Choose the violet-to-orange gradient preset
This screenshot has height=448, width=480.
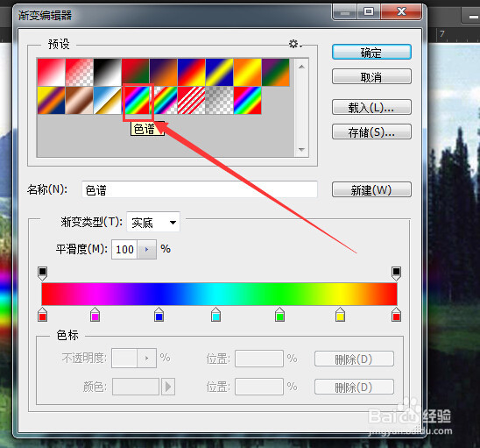163,72
